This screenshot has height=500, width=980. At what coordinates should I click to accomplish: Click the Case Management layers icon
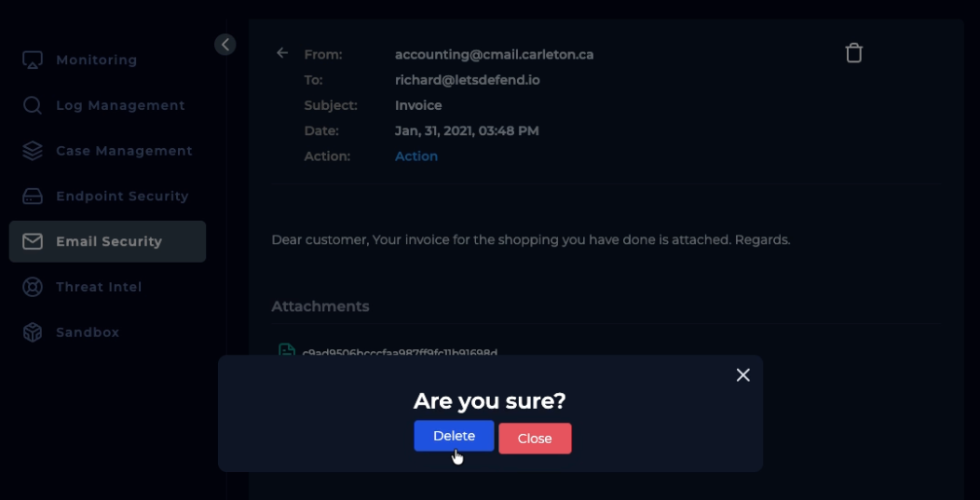click(33, 151)
